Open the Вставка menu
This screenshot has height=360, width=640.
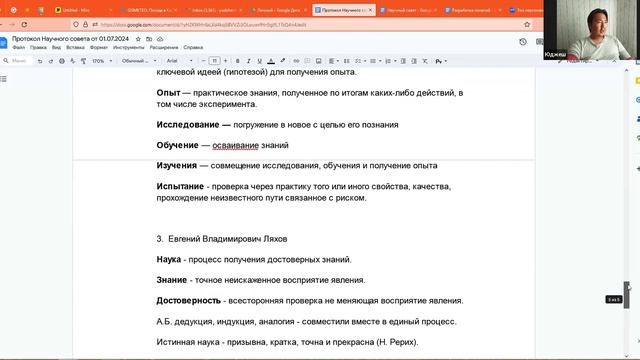click(75, 48)
